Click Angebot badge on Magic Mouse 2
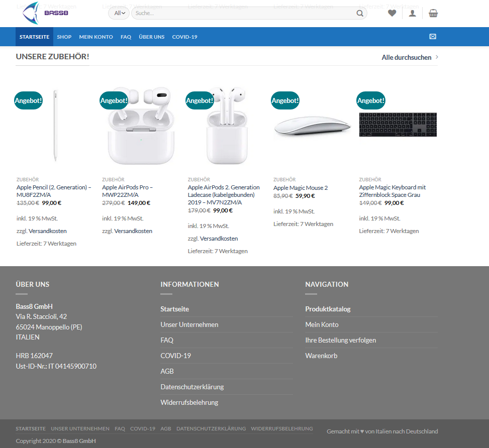Screen dimensions: 489x448 285,100
